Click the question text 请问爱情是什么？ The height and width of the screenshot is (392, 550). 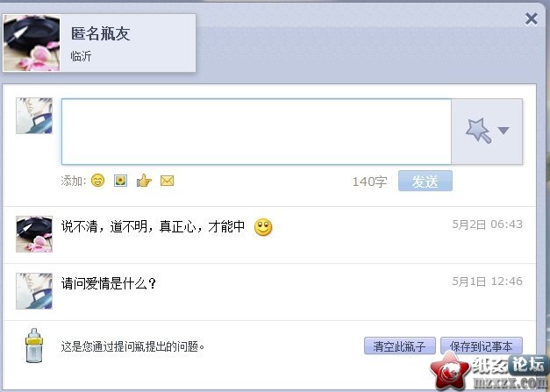coord(109,283)
